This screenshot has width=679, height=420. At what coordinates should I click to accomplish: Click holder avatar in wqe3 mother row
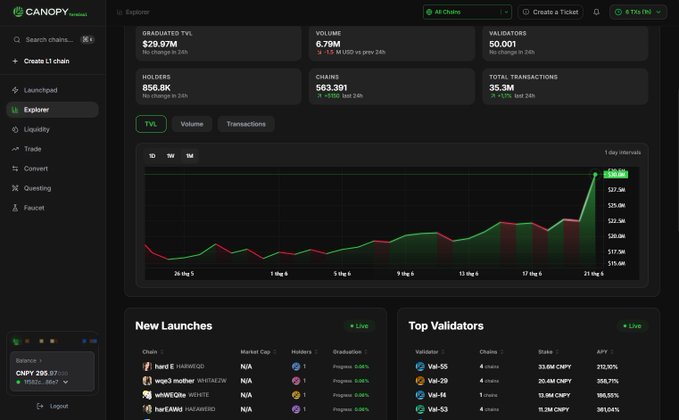[x=296, y=381]
